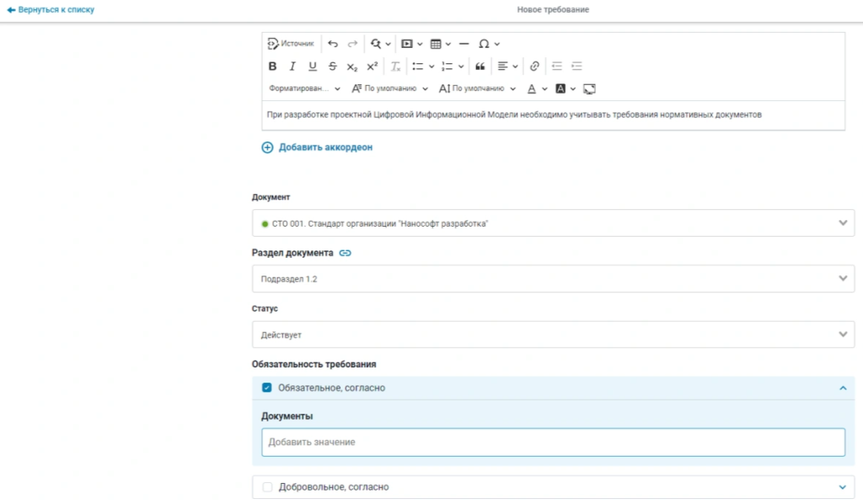Apply strikethrough to text
This screenshot has width=863, height=504.
point(331,66)
